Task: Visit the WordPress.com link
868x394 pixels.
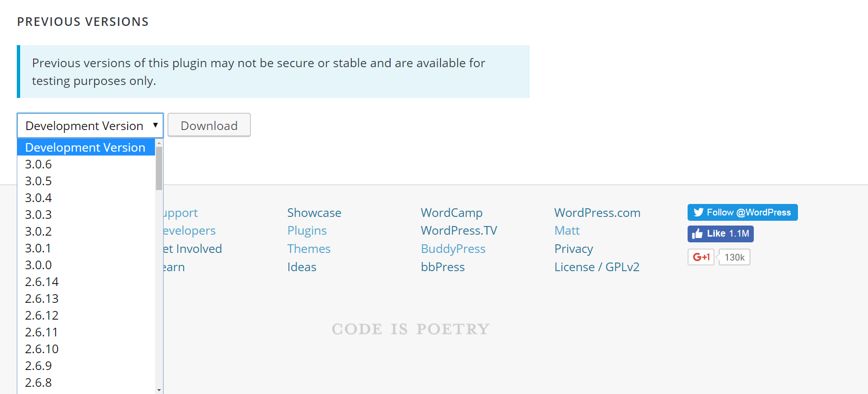Action: [x=597, y=213]
